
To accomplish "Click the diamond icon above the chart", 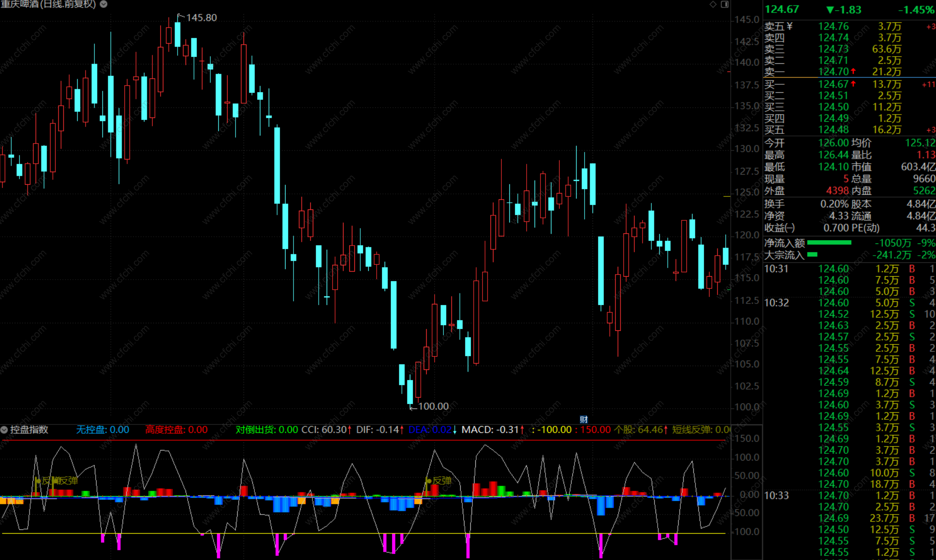I will click(x=713, y=4).
